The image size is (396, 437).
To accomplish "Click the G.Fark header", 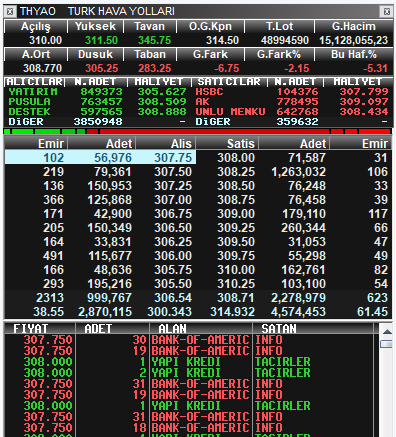I will pyautogui.click(x=210, y=54).
